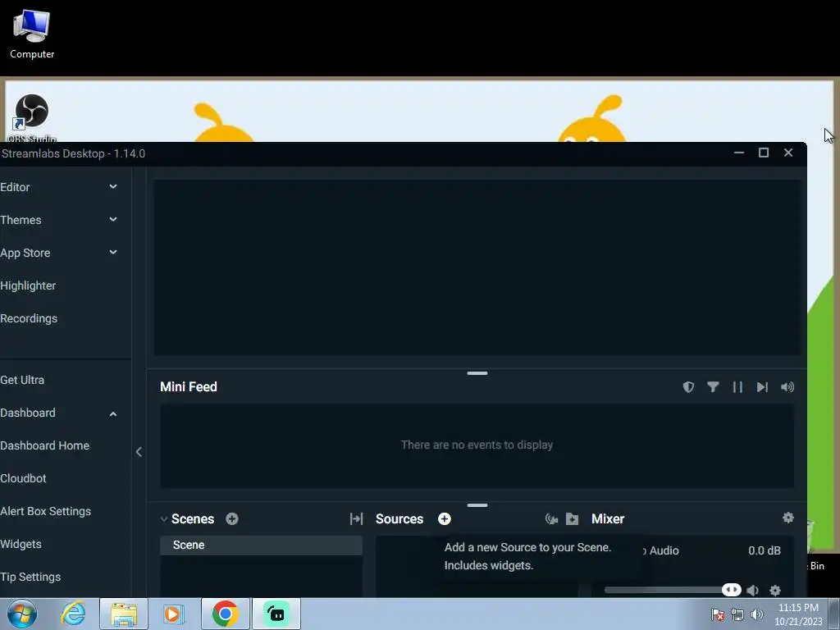
Task: Add a new scene with plus icon
Action: (x=232, y=518)
